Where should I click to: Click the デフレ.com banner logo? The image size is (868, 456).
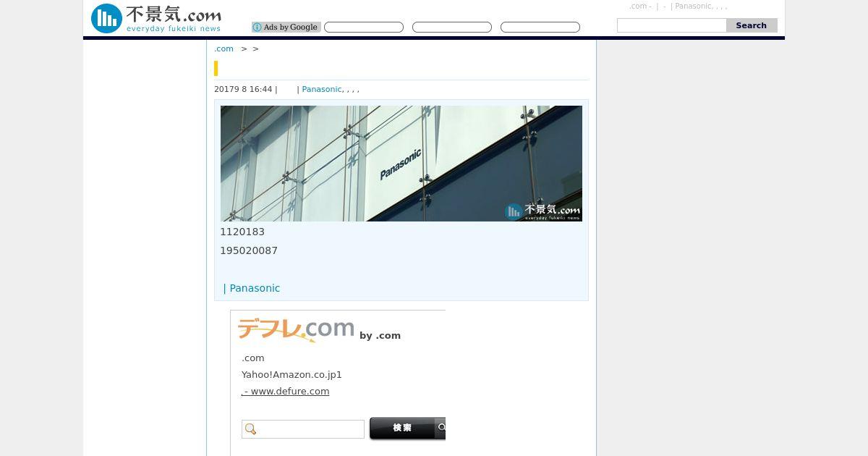pyautogui.click(x=296, y=330)
